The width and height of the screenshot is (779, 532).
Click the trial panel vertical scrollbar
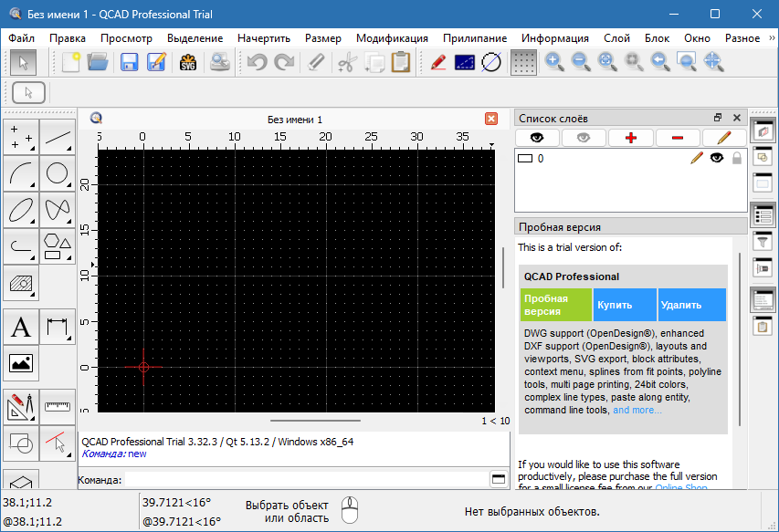[x=740, y=339]
